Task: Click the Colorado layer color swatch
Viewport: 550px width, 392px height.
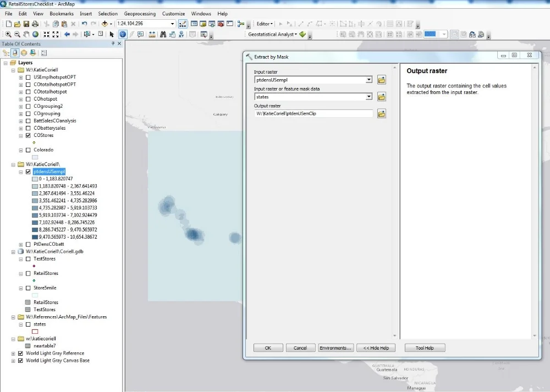Action: (35, 157)
